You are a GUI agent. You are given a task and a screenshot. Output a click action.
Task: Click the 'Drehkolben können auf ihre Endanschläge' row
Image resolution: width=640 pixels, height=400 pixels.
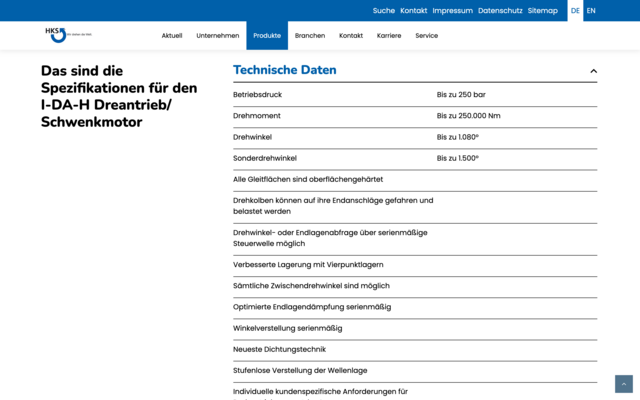(x=415, y=206)
